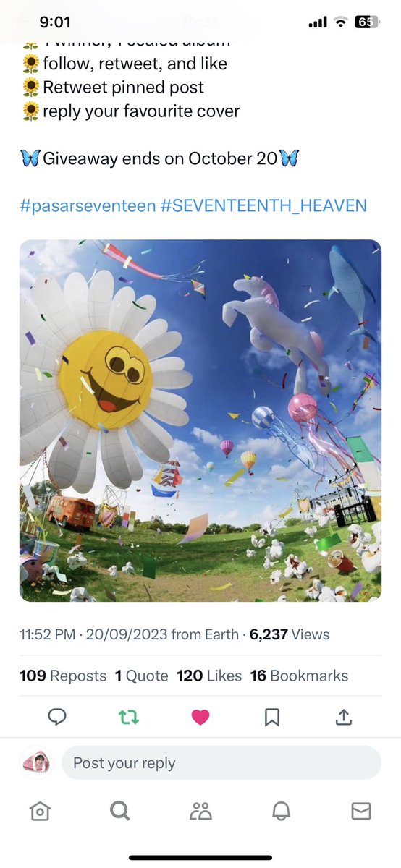The width and height of the screenshot is (401, 868).
Task: Open the share upload icon
Action: [x=344, y=716]
